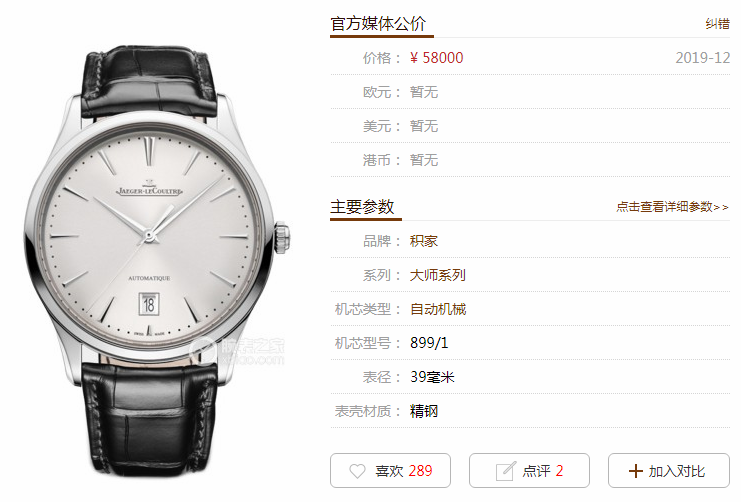Select the 官方媒体公价 section heading
The height and width of the screenshot is (502, 741).
point(378,24)
